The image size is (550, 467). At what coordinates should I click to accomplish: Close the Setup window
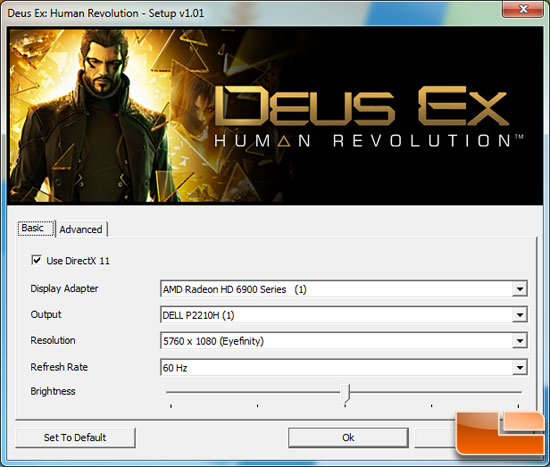point(523,9)
